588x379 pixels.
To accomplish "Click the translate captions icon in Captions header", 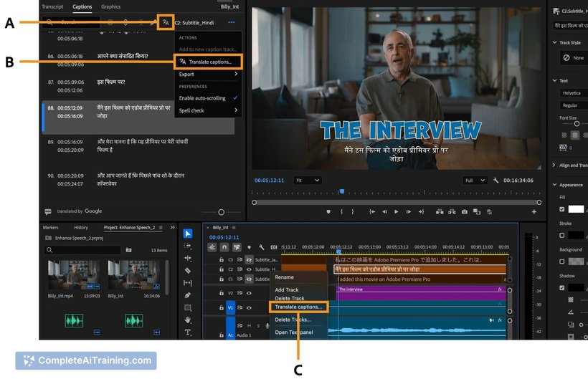I will [166, 22].
